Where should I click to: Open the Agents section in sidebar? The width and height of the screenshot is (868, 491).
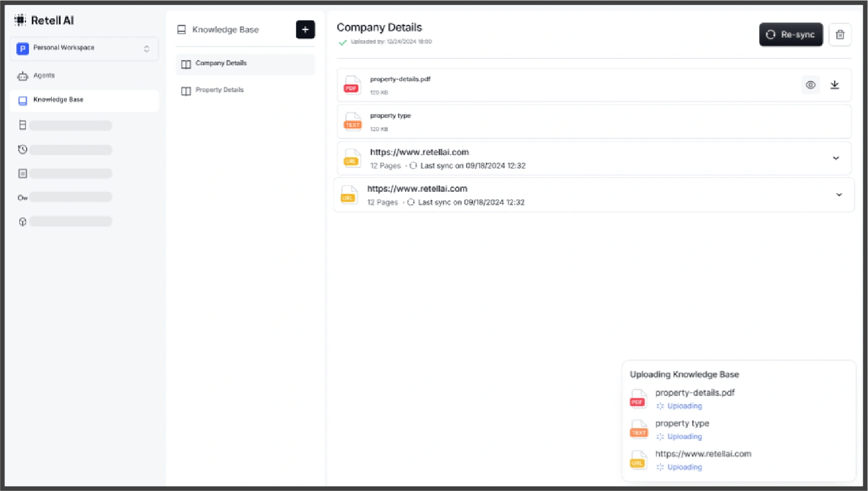(43, 75)
